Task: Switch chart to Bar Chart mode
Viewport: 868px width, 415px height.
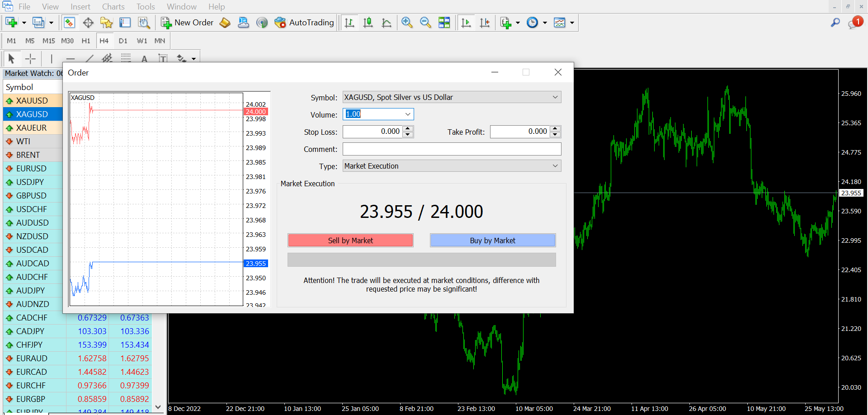Action: click(349, 23)
